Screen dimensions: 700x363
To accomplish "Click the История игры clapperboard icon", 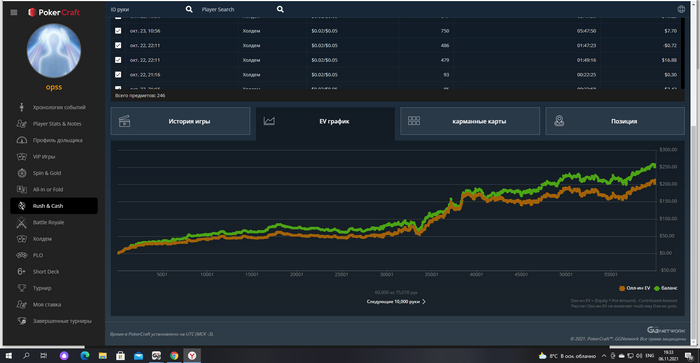I will 125,121.
